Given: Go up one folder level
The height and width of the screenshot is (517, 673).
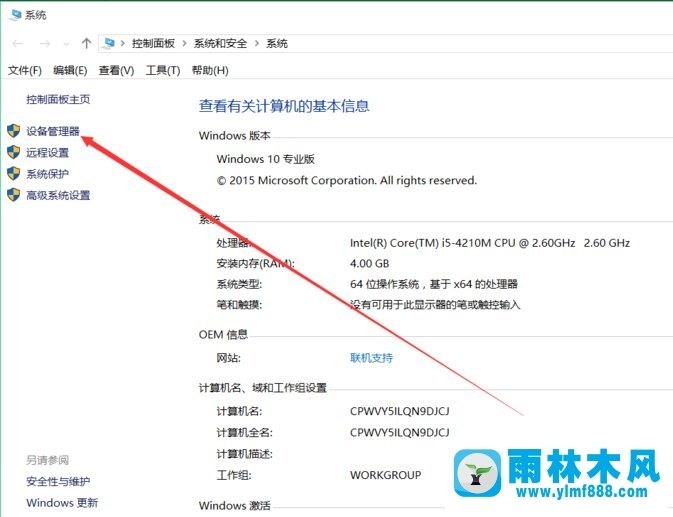Looking at the screenshot, I should click(86, 43).
